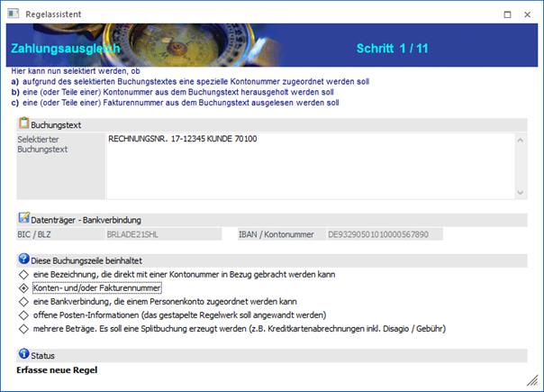Image resolution: width=544 pixels, height=392 pixels.
Task: Select the 'offene Posten-Informationen' radio option
Action: click(x=24, y=315)
